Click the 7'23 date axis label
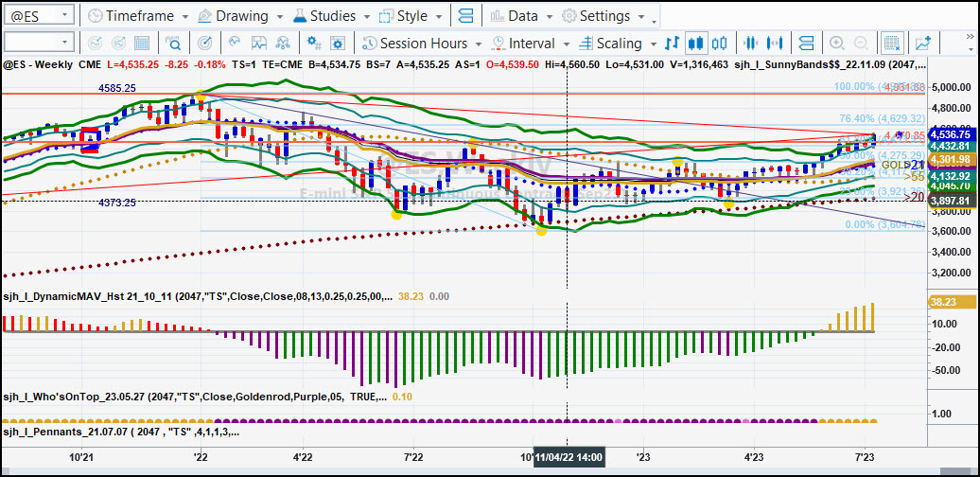Image resolution: width=980 pixels, height=477 pixels. 865,458
